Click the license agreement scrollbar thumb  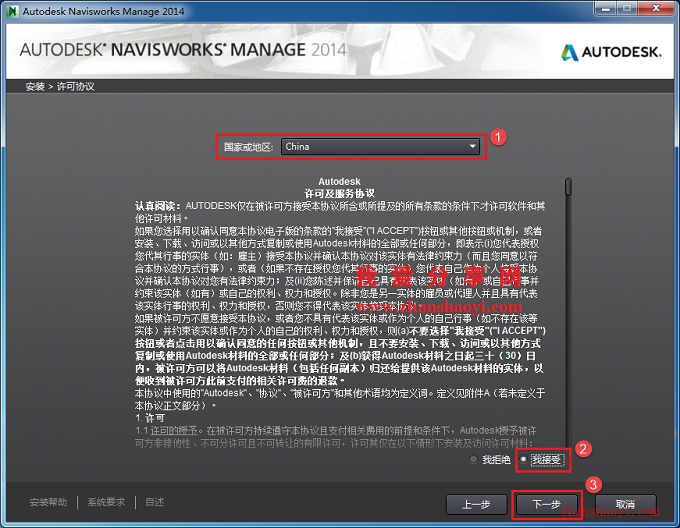click(x=568, y=187)
